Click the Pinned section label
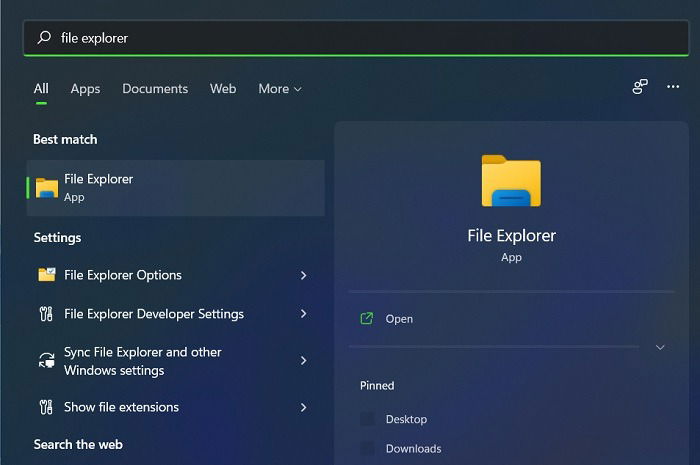This screenshot has width=700, height=465. coord(377,386)
